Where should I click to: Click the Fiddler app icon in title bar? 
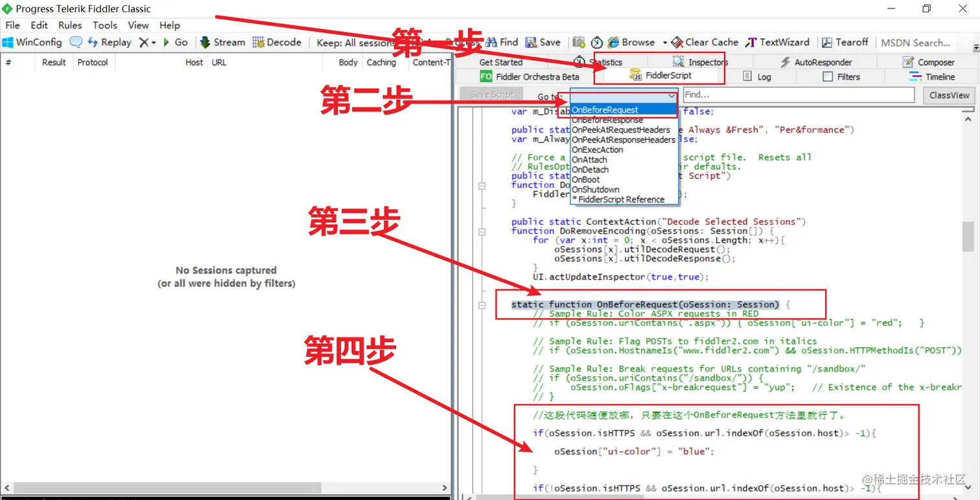pyautogui.click(x=8, y=8)
